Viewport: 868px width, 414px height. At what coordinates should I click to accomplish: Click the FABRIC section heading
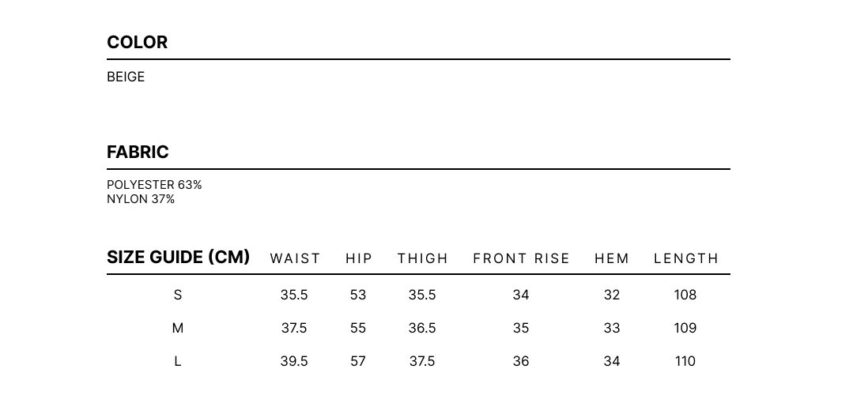pos(138,152)
